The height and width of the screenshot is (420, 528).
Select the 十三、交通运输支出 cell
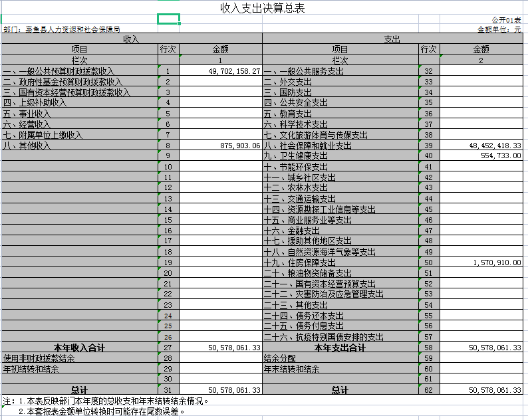pos(340,199)
